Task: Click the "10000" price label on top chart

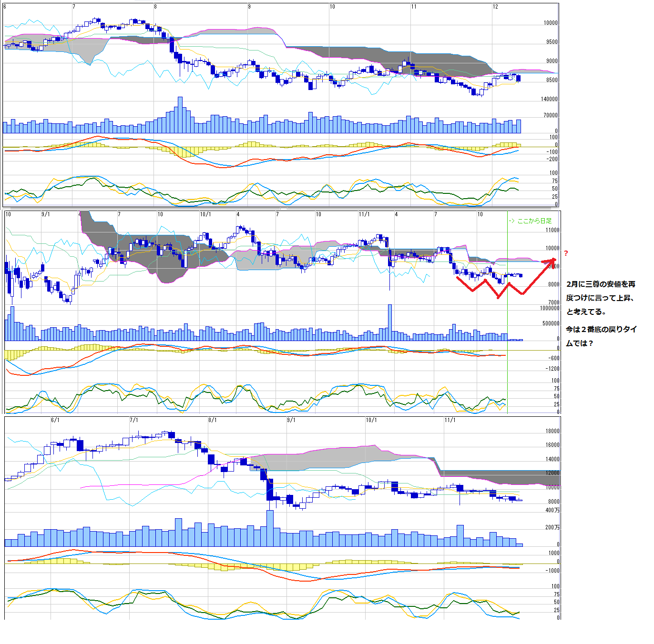Action: click(x=551, y=23)
